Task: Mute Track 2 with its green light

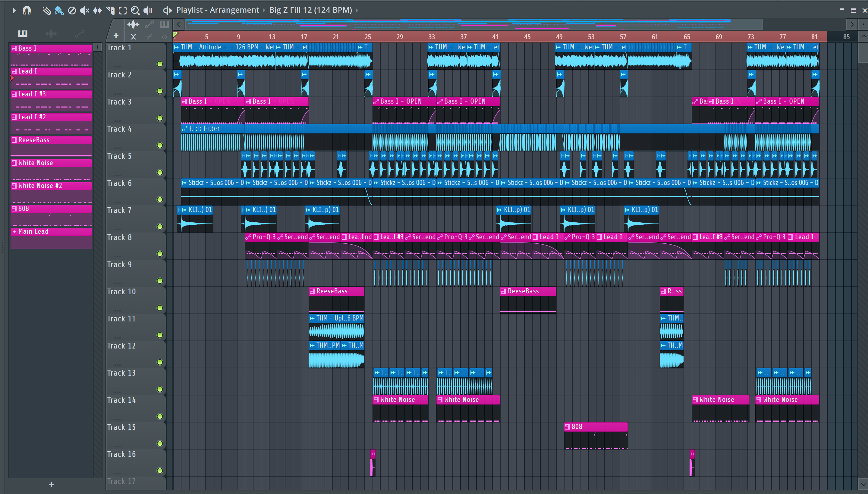Action: pyautogui.click(x=160, y=91)
